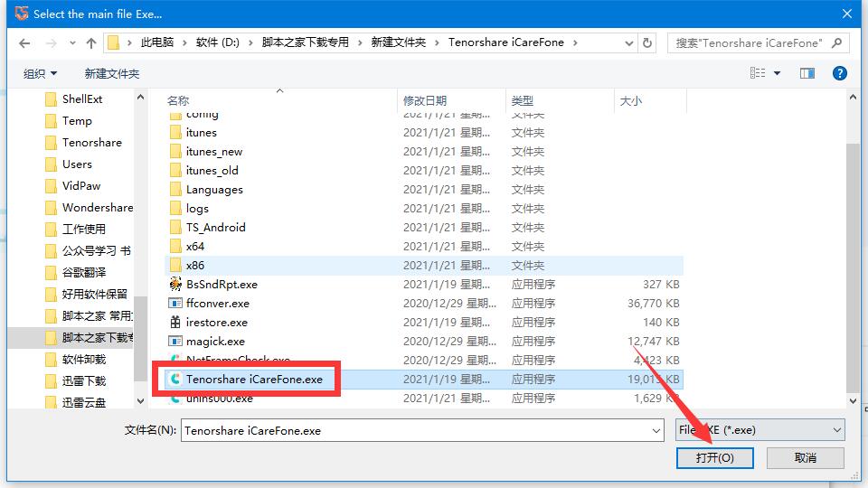This screenshot has height=488, width=868.
Task: Select 此电脑 in the address path
Action: [156, 42]
